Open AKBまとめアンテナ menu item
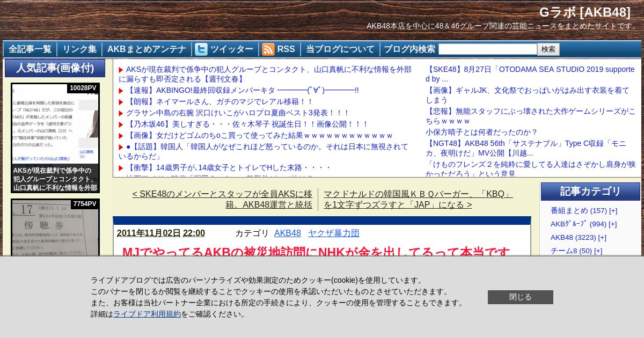The image size is (644, 338). pyautogui.click(x=147, y=49)
